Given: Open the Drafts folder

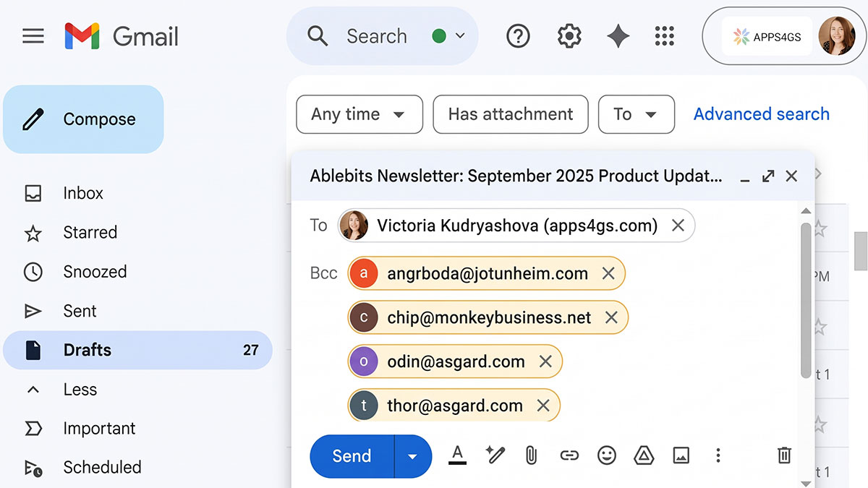Looking at the screenshot, I should pos(137,351).
